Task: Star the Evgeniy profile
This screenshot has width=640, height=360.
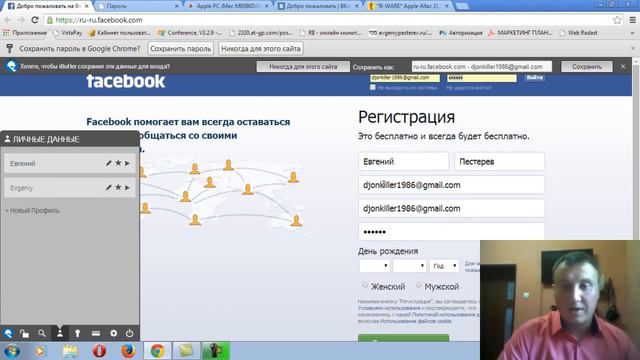Action: pyautogui.click(x=118, y=187)
